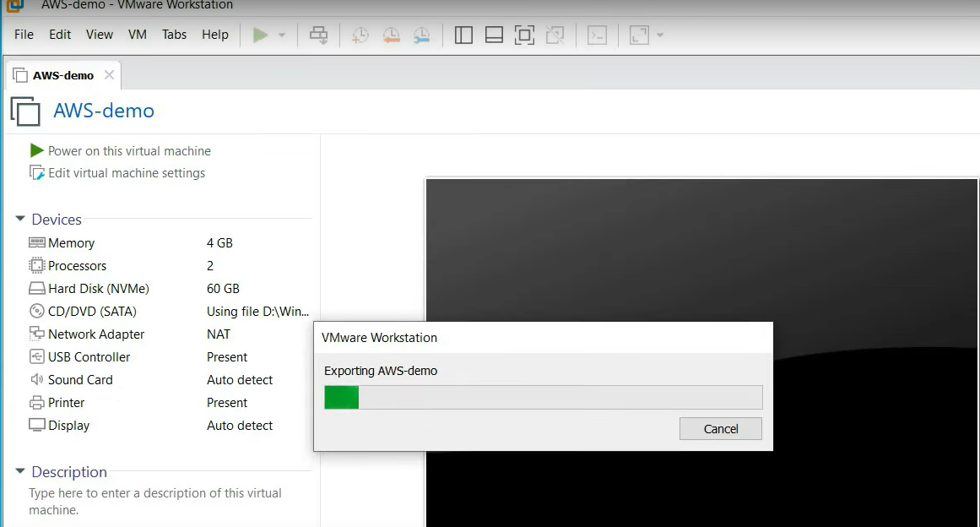The width and height of the screenshot is (980, 527).
Task: Click the export progress bar
Action: [x=543, y=398]
